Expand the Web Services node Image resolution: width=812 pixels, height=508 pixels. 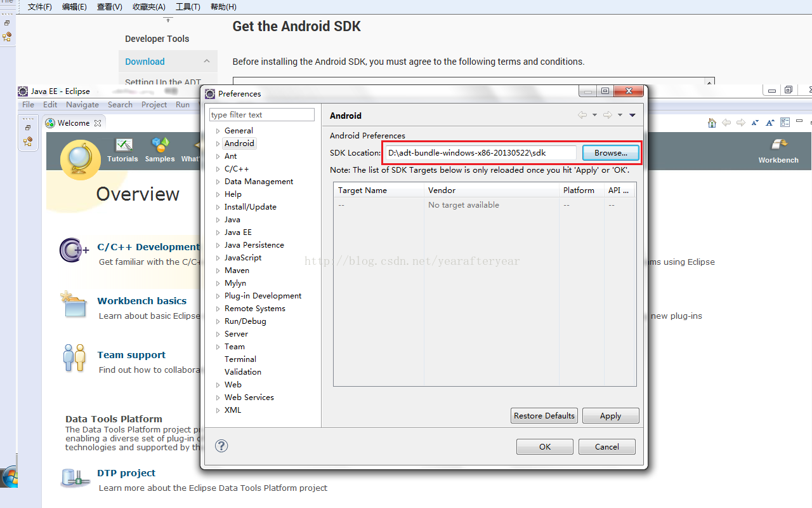tap(218, 398)
